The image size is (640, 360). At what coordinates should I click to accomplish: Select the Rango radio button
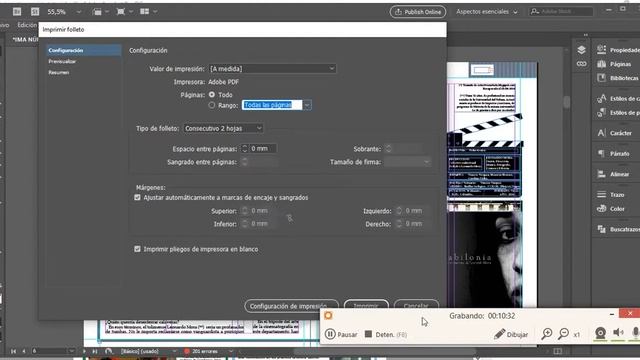tap(211, 105)
